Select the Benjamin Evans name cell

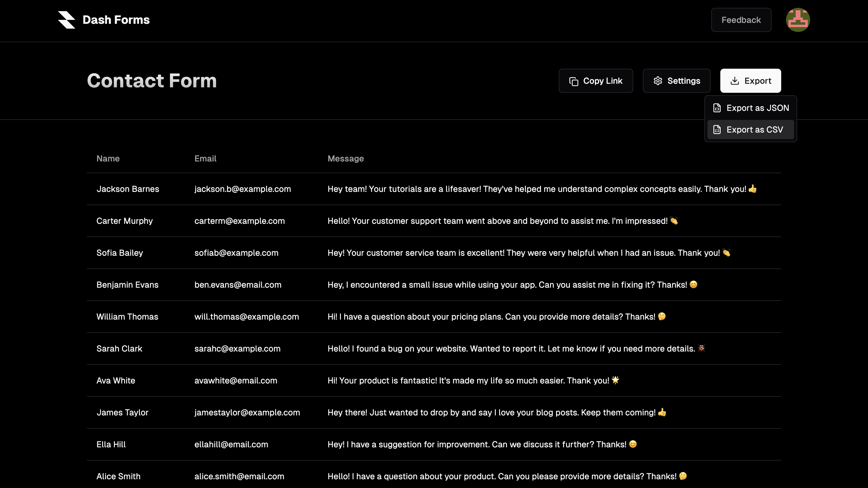[x=127, y=285]
